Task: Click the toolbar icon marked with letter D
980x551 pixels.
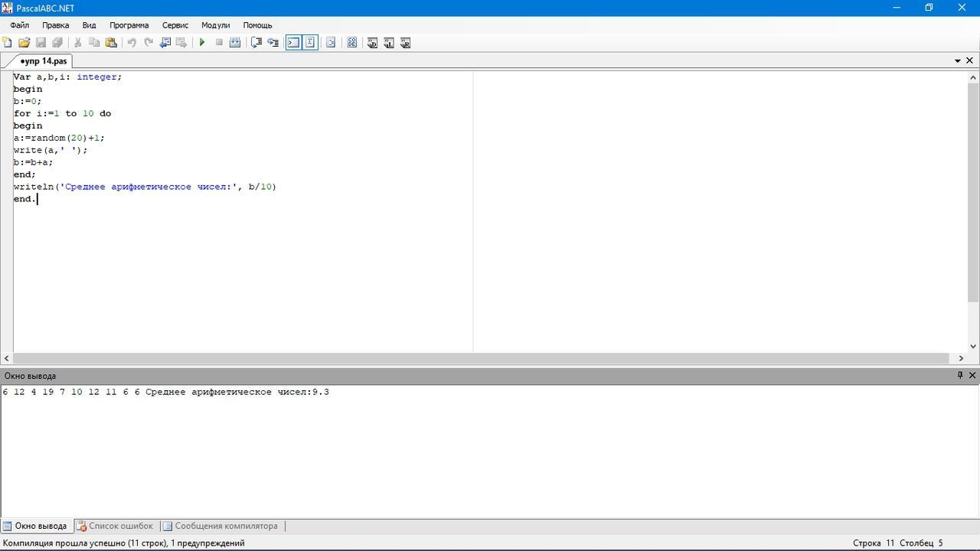Action: [372, 43]
